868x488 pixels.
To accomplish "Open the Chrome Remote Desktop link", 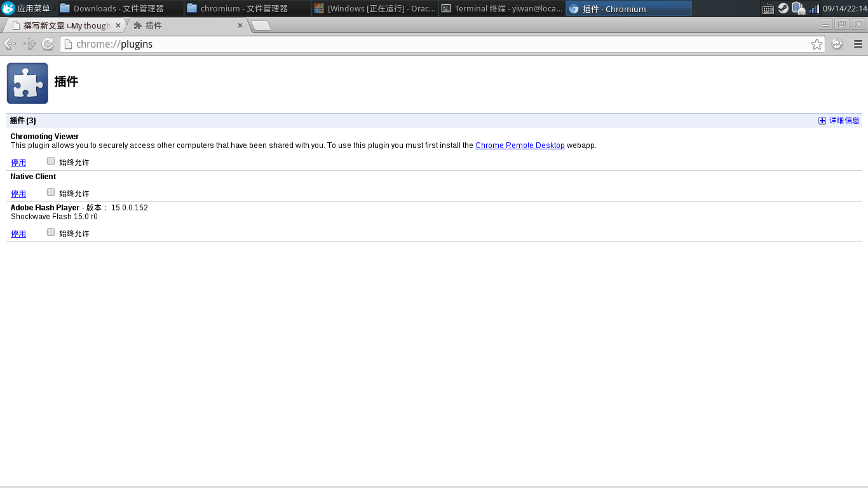I will point(520,146).
